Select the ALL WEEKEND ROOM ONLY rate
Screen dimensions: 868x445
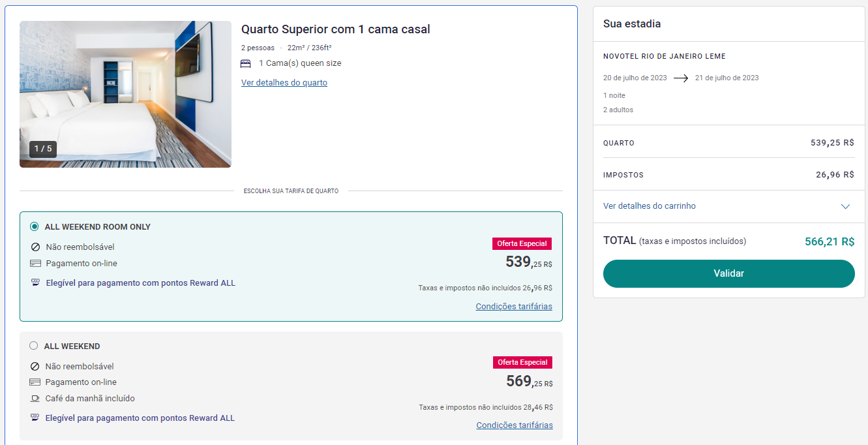coord(35,227)
